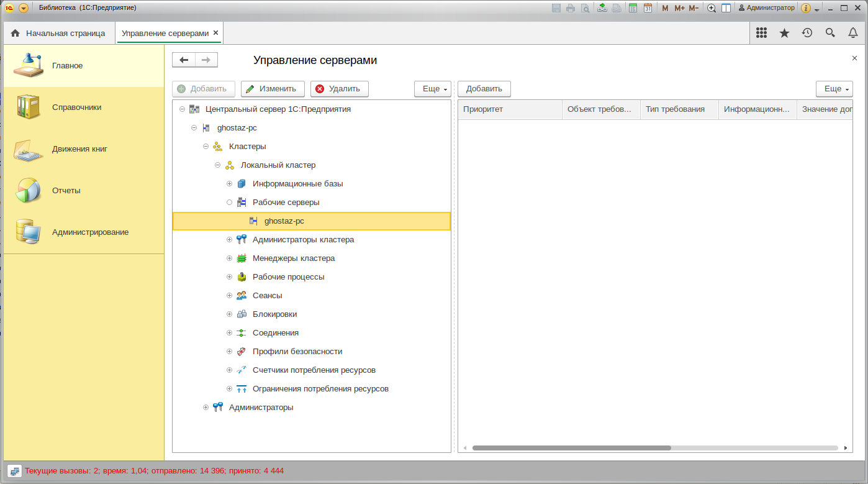868x484 pixels.
Task: Open the info help icon
Action: [806, 8]
